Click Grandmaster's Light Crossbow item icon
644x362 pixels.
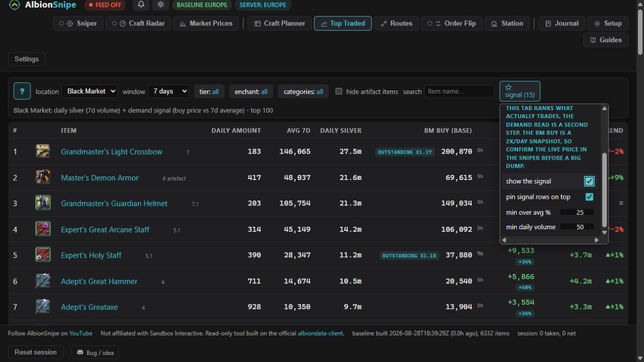click(43, 151)
